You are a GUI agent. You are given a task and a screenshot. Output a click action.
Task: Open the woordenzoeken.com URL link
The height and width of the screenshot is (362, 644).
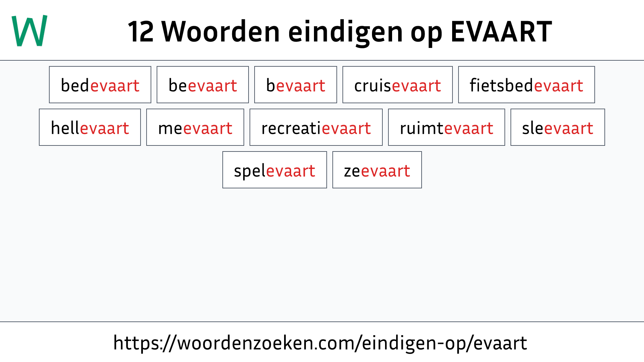point(322,343)
